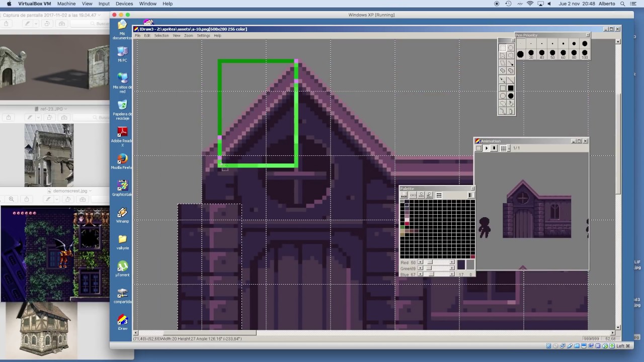This screenshot has width=644, height=362.
Task: Select the elliptical selection tool
Action: pos(511,48)
